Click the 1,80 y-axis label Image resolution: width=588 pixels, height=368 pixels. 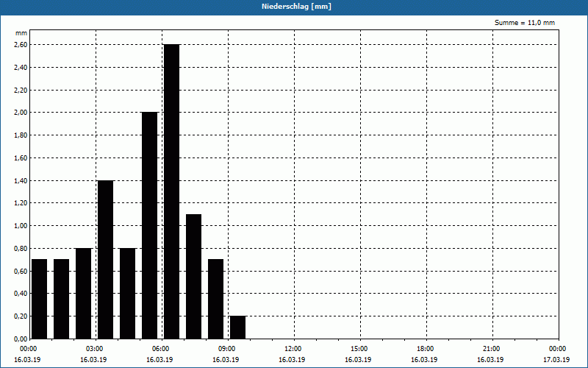click(21, 135)
